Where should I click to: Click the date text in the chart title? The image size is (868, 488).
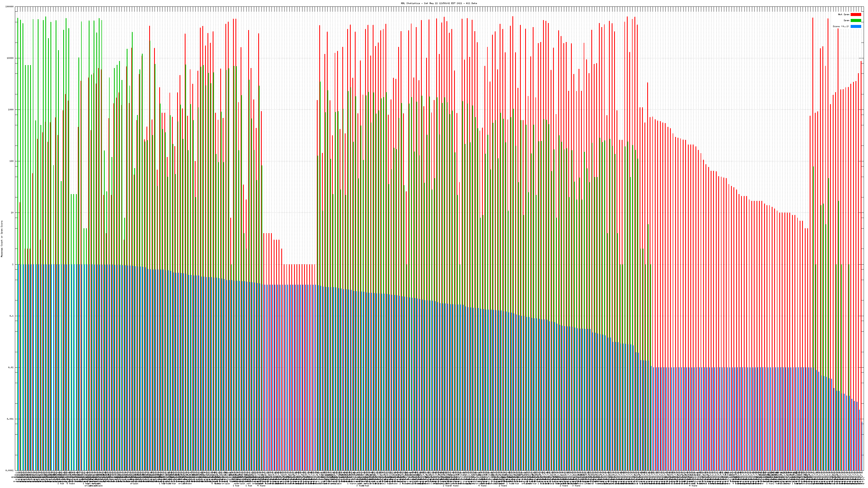pos(444,3)
